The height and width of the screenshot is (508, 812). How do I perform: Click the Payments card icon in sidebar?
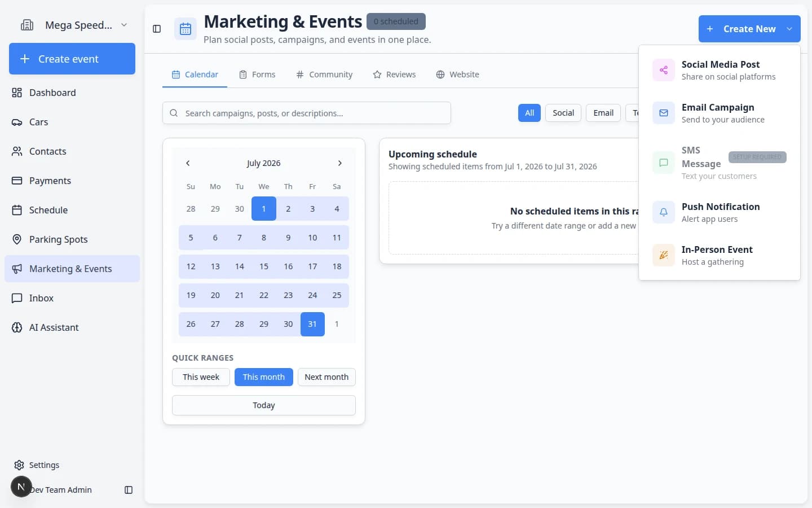pos(17,181)
